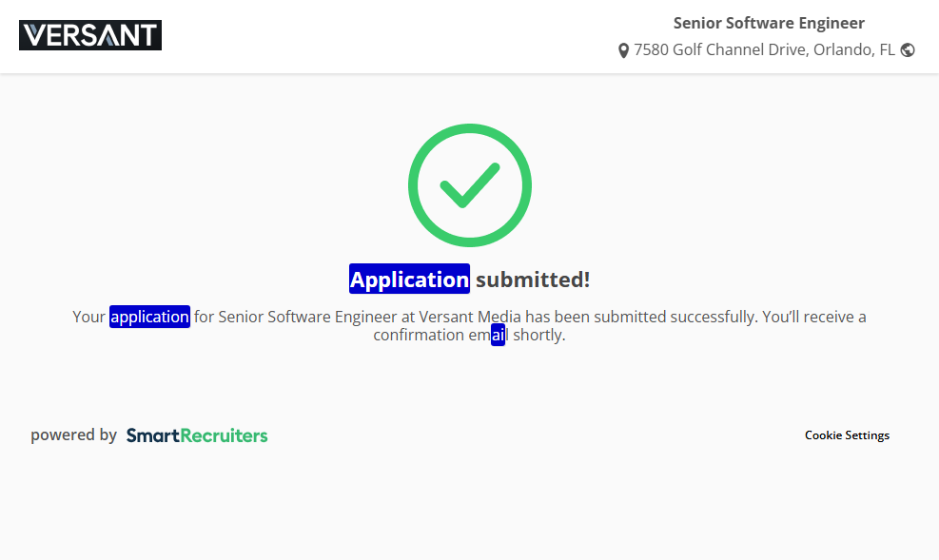Click the 7580 Golf Channel Drive address

point(720,50)
